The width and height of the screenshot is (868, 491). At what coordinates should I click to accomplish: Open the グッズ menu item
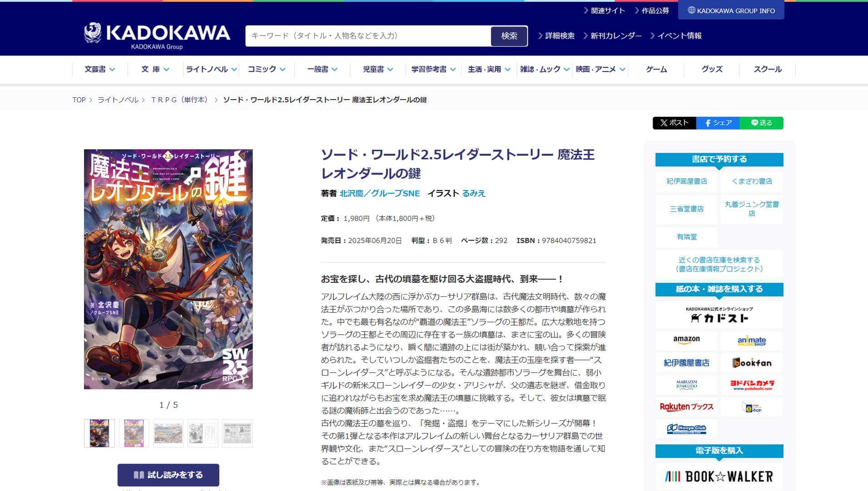pos(712,69)
